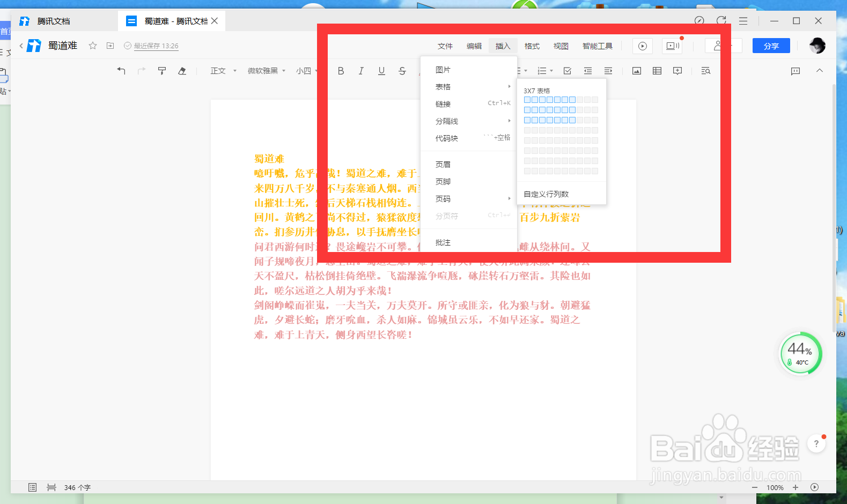The height and width of the screenshot is (504, 847).
Task: Toggle underline formatting
Action: click(381, 71)
